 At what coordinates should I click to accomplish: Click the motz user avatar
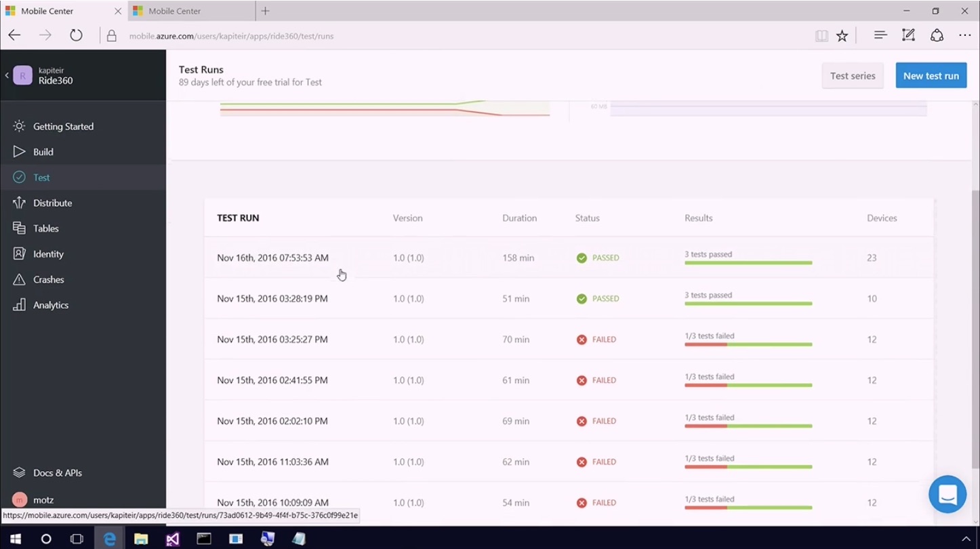(20, 500)
